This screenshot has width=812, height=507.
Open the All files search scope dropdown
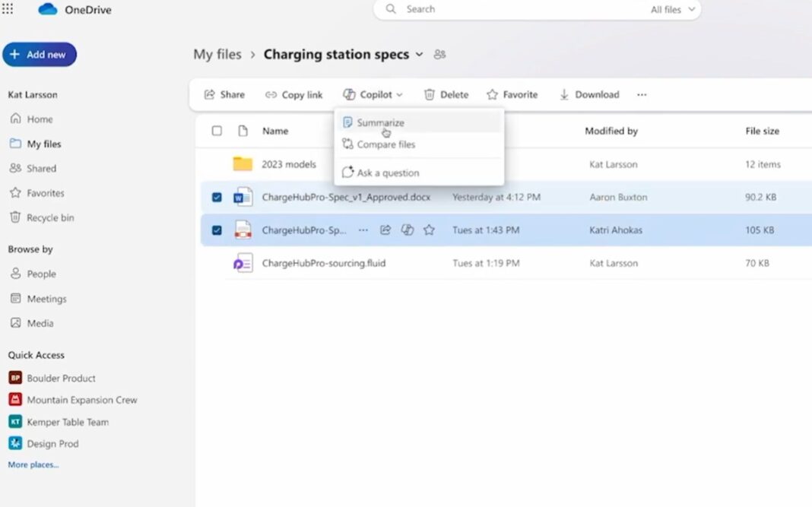point(673,9)
